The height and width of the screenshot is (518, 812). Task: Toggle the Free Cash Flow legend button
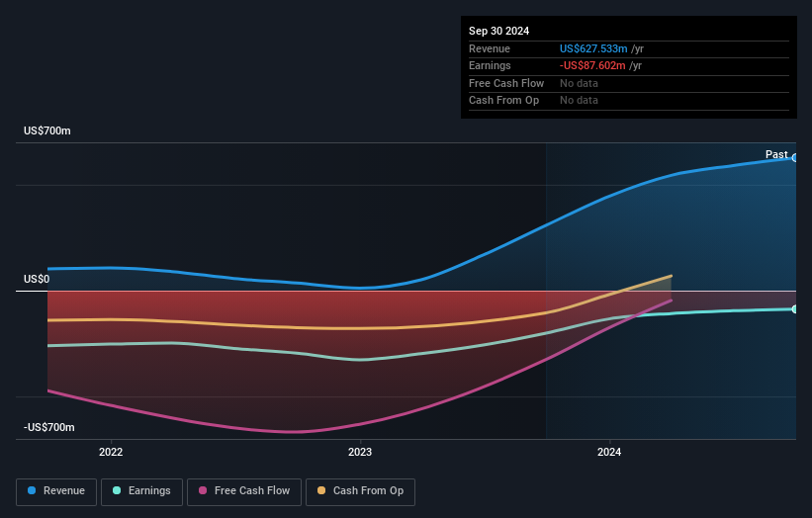(x=244, y=491)
